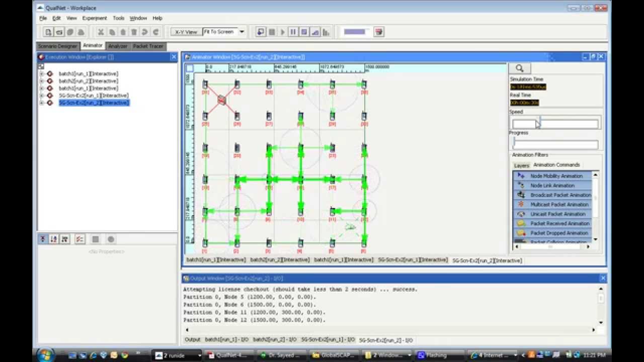The width and height of the screenshot is (644, 362).
Task: Toggle Multicast Packet Animation filter
Action: (552, 205)
